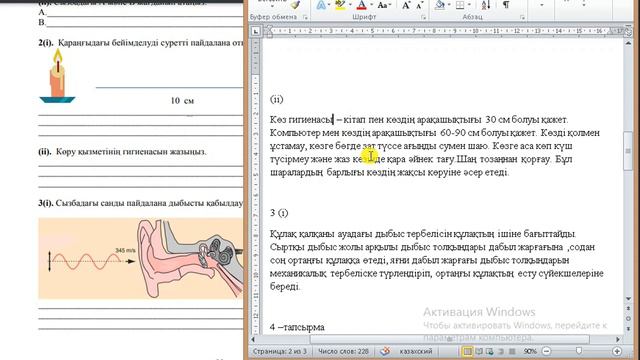The width and height of the screenshot is (640, 360).
Task: Click the "(ii)" heading in the Word document
Action: (276, 99)
